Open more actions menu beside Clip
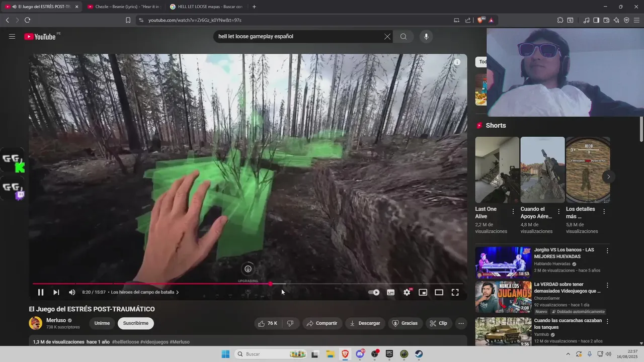 pos(461,323)
